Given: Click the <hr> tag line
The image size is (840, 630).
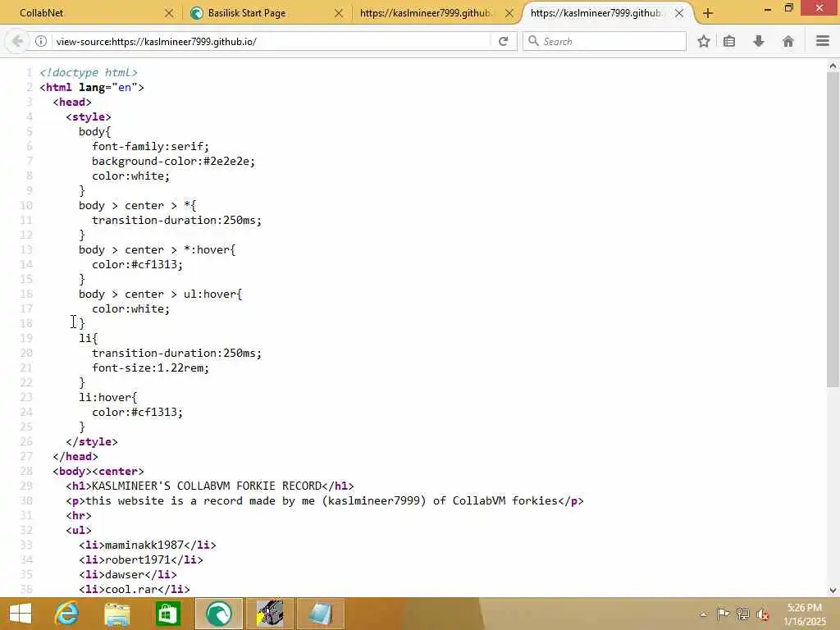Looking at the screenshot, I should [79, 515].
